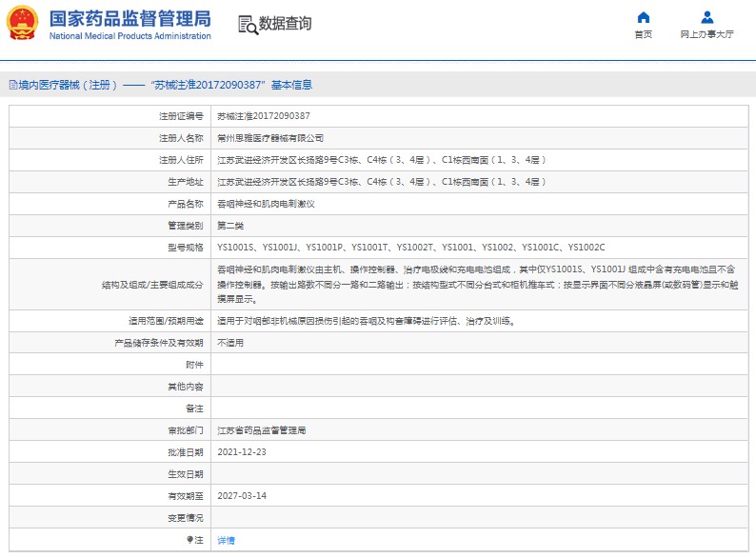Click the bullet icon beside 注
756x558 pixels.
pos(190,540)
